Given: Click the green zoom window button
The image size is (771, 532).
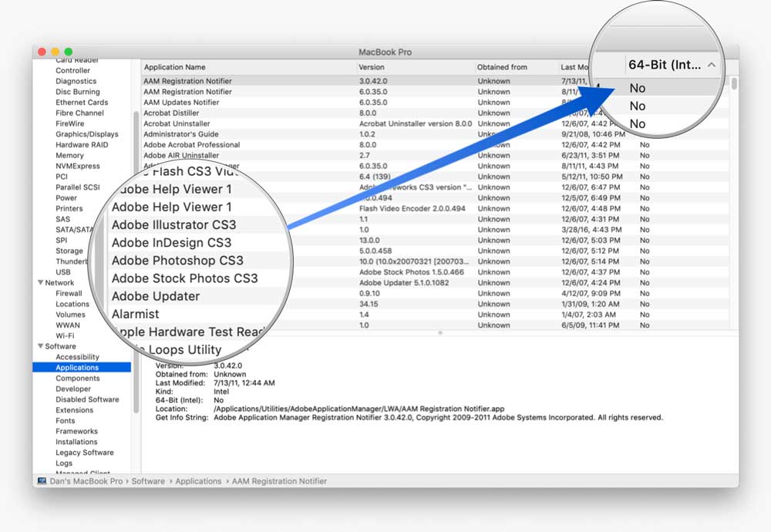Looking at the screenshot, I should coord(68,52).
